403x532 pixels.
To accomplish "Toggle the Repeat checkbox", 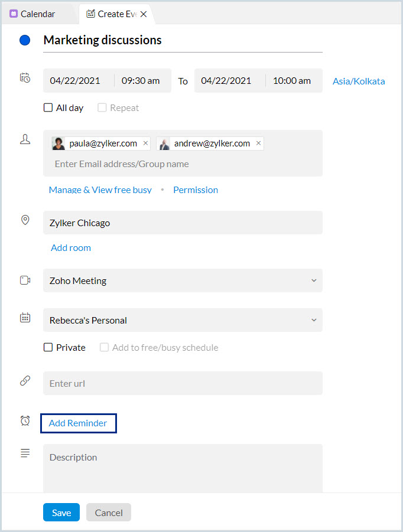I will click(103, 108).
